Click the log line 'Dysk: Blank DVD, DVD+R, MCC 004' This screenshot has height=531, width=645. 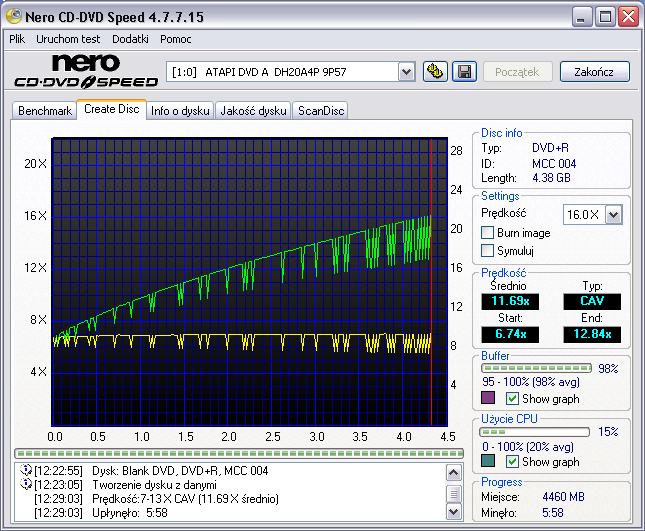[180, 471]
